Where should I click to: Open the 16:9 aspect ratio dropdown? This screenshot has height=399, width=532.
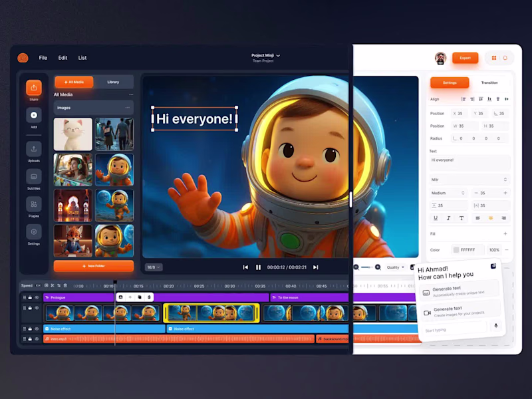154,266
